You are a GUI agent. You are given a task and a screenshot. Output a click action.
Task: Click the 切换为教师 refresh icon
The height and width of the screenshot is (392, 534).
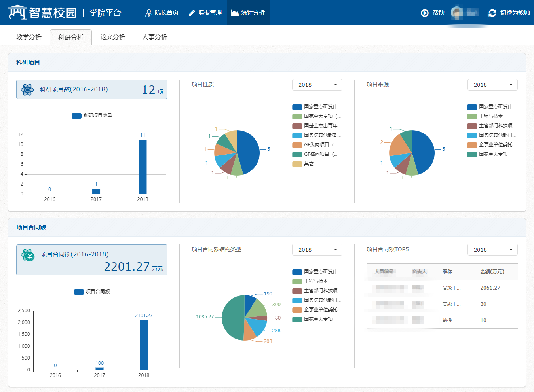click(x=492, y=13)
